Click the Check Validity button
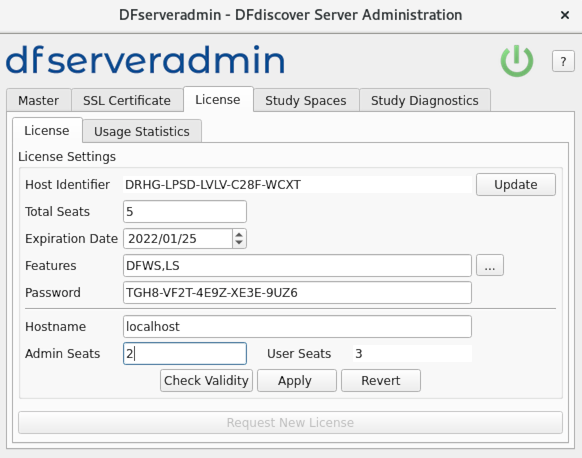Viewport: 582px width, 458px height. click(206, 380)
